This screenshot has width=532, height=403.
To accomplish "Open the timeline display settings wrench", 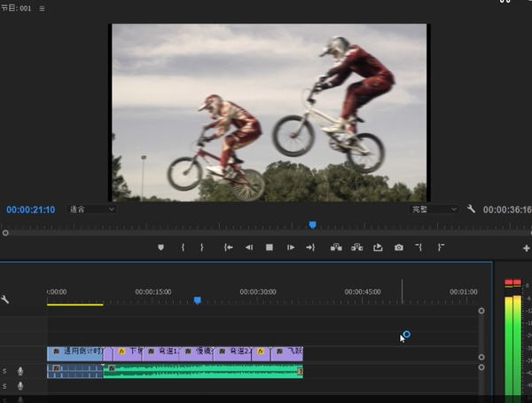I will tap(5, 299).
